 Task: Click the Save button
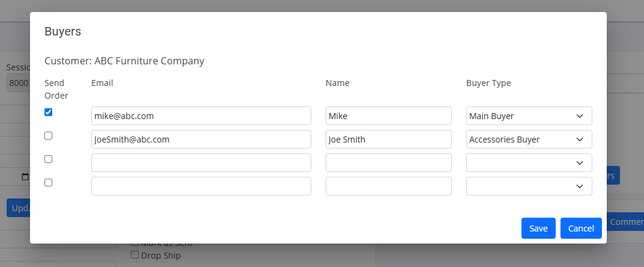tap(538, 229)
